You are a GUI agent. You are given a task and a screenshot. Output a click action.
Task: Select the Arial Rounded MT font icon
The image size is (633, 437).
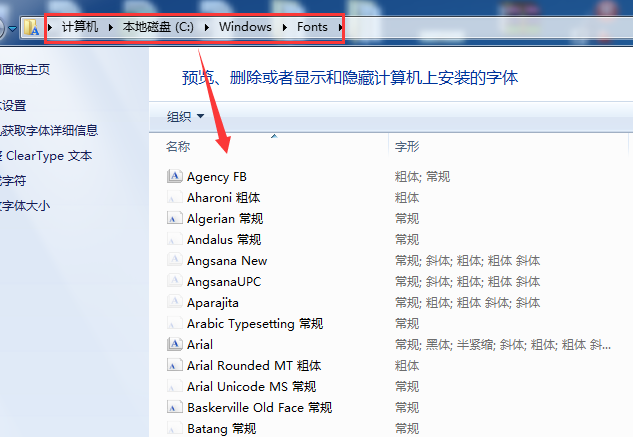click(174, 365)
